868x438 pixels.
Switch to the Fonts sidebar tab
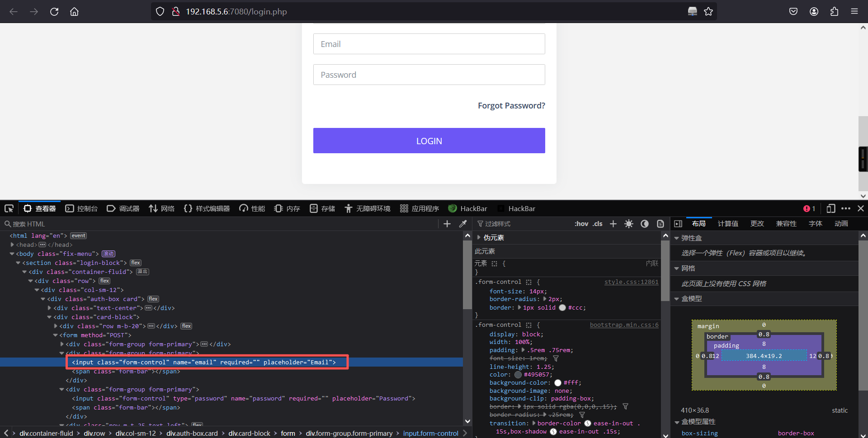[816, 224]
